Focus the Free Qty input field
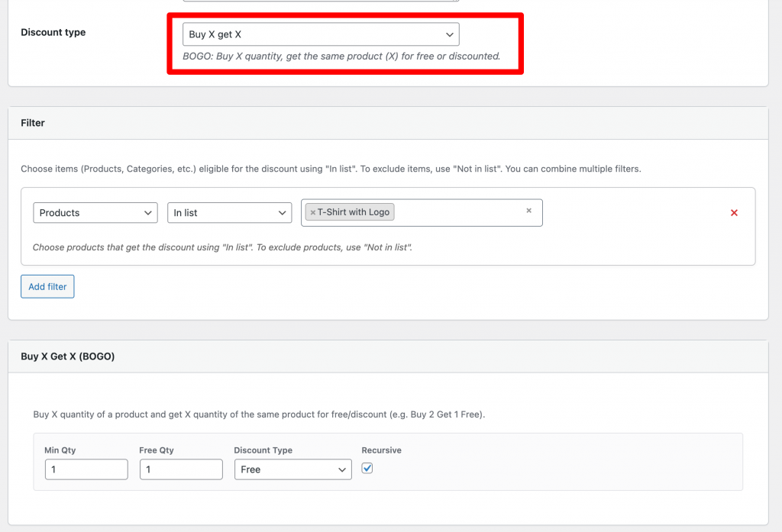 (x=181, y=469)
